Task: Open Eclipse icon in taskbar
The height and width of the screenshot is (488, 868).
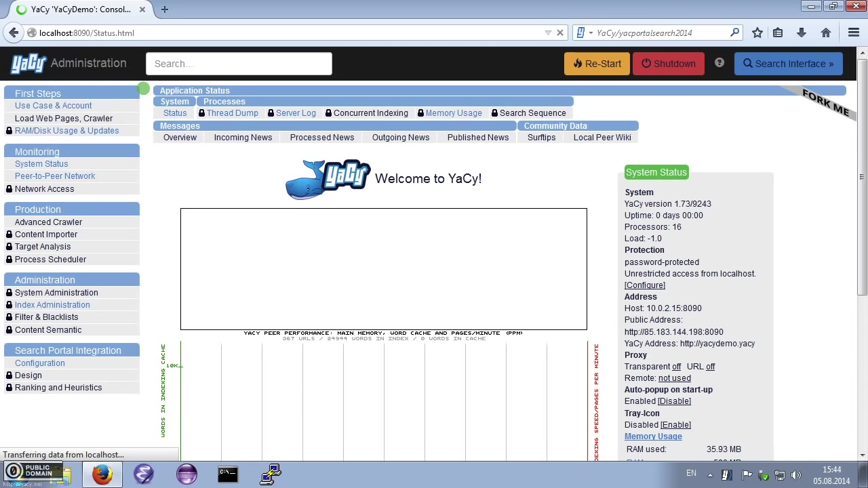Action: [186, 474]
